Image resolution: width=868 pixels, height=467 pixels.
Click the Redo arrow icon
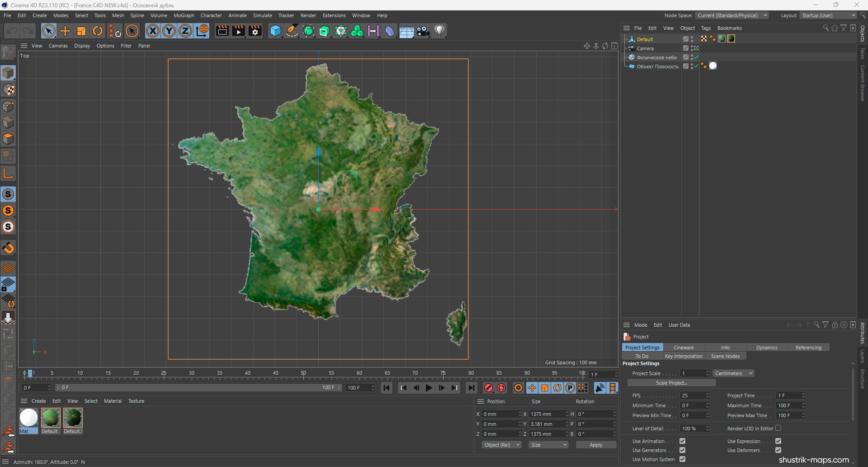click(28, 31)
